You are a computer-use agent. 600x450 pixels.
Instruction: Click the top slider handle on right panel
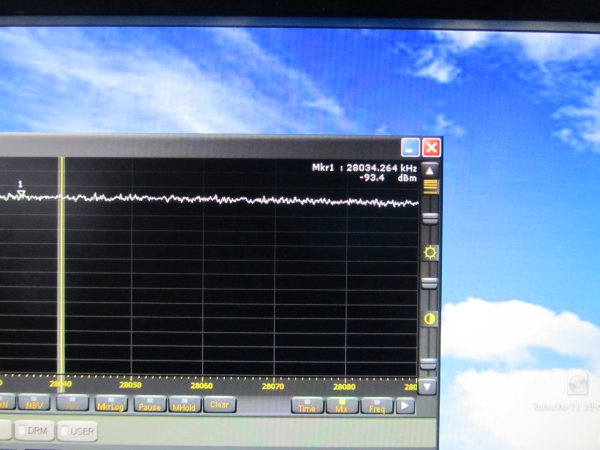pos(429,216)
